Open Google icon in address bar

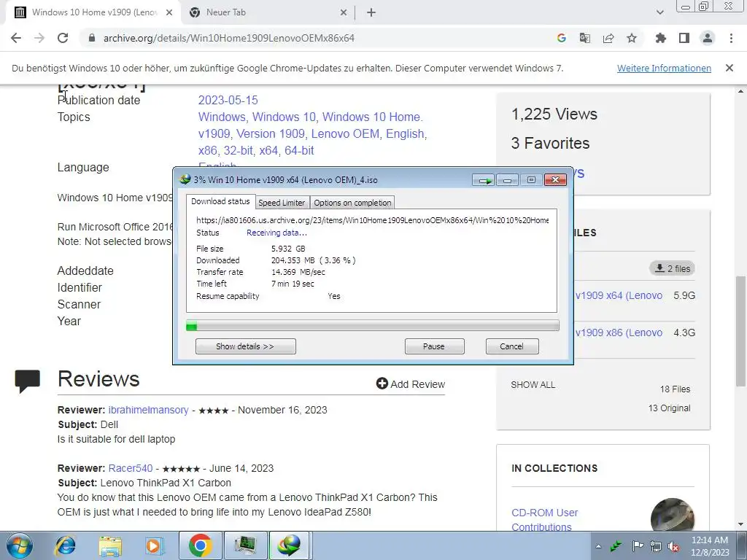click(561, 38)
